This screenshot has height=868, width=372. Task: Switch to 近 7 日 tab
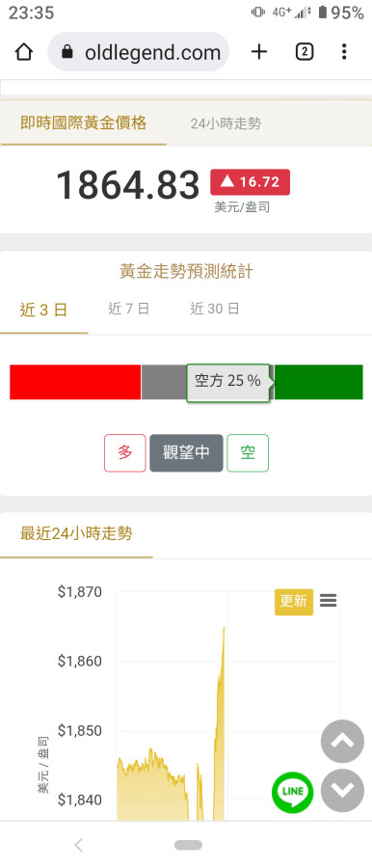[128, 309]
